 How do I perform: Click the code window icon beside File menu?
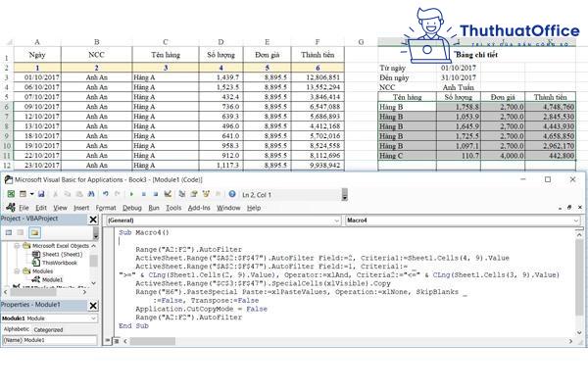(11, 207)
